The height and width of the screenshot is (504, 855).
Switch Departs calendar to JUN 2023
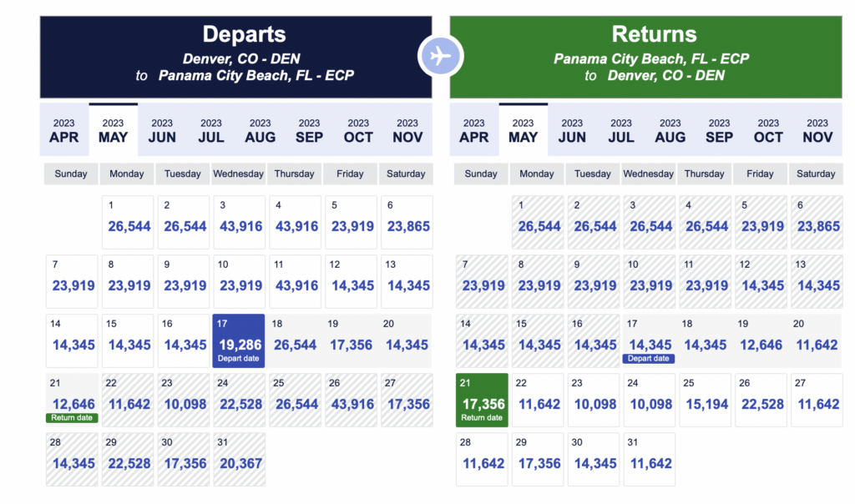point(162,130)
